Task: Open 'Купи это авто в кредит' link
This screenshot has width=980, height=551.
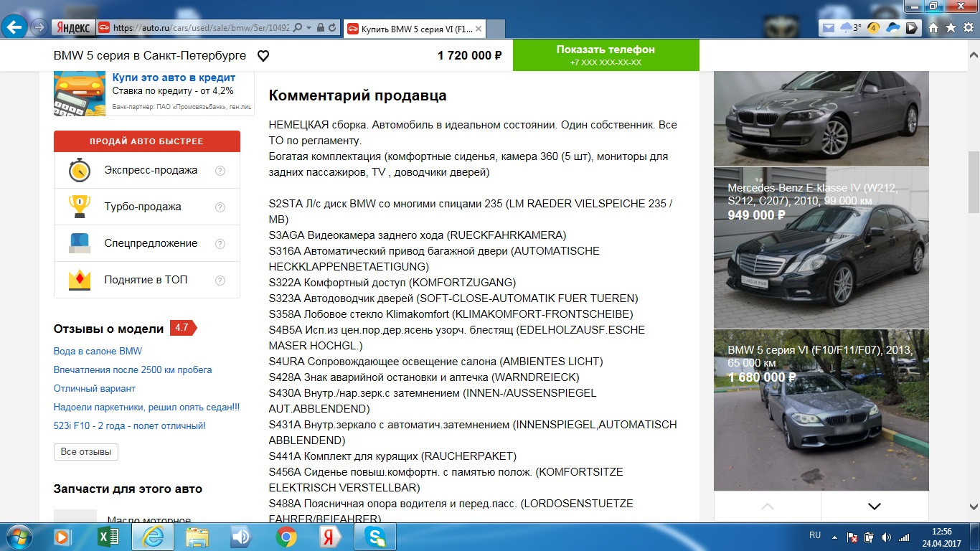Action: point(174,77)
